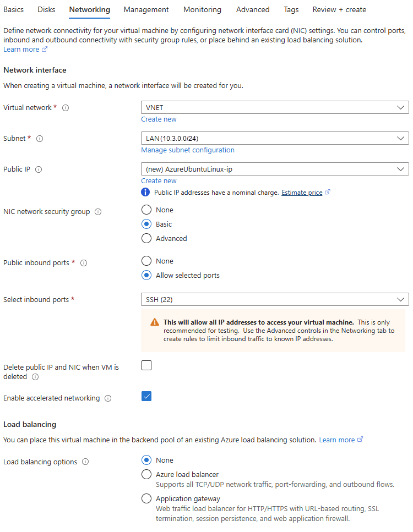Go to the Review + create tab

click(x=339, y=9)
